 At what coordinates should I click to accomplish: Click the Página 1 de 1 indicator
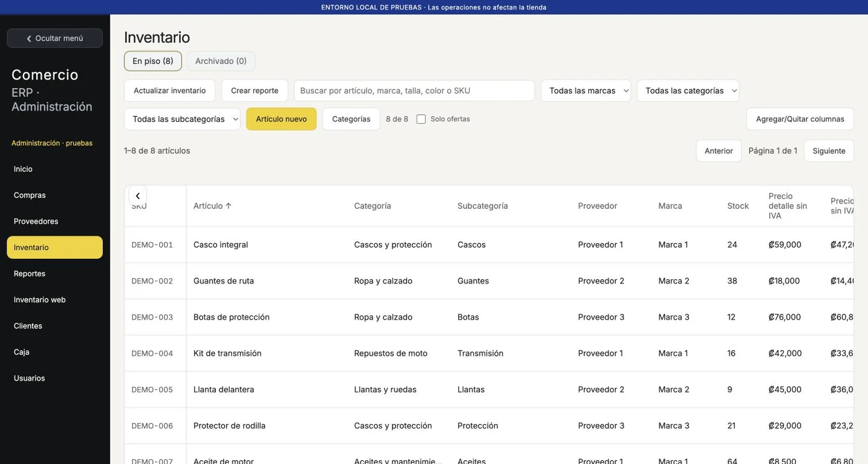tap(773, 151)
